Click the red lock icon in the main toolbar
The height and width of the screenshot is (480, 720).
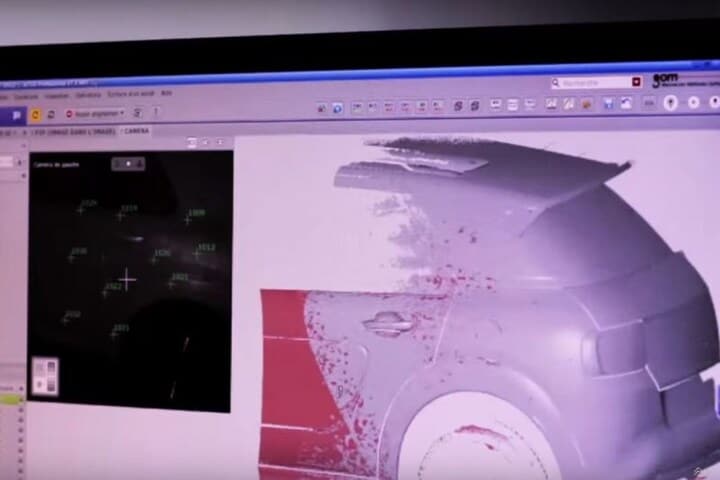321,108
